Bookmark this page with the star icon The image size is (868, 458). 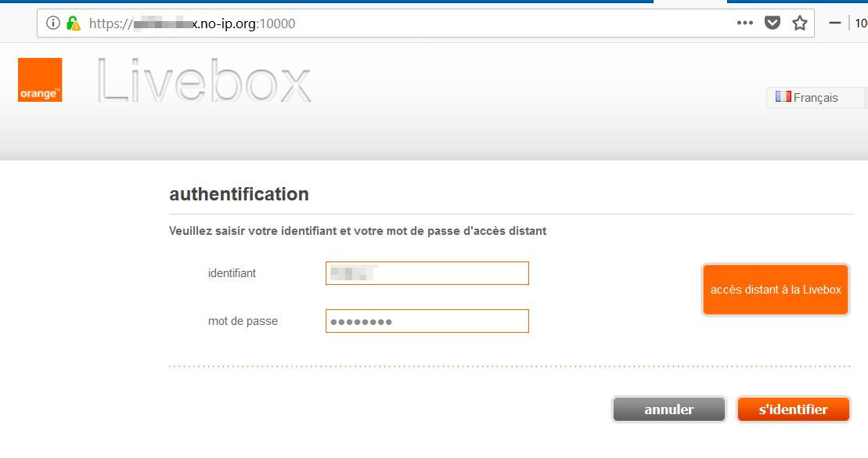tap(799, 23)
